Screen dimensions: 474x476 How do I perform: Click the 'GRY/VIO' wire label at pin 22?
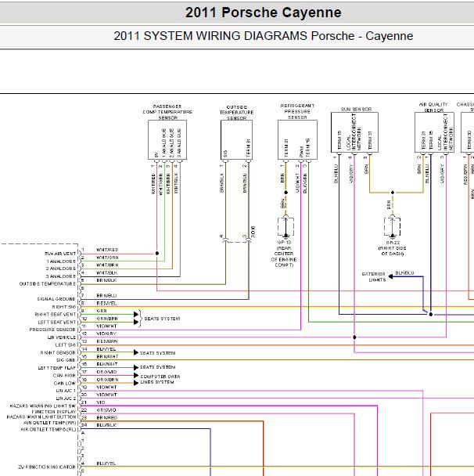106,410
